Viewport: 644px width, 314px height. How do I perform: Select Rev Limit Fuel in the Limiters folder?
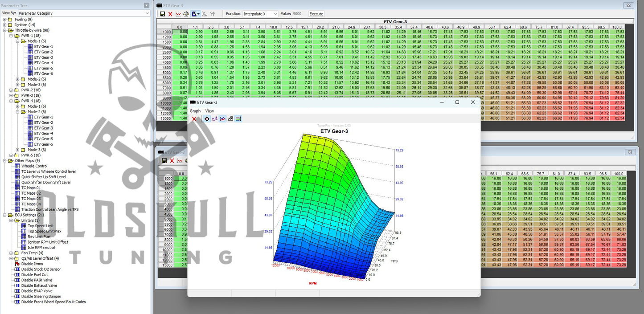pyautogui.click(x=40, y=237)
